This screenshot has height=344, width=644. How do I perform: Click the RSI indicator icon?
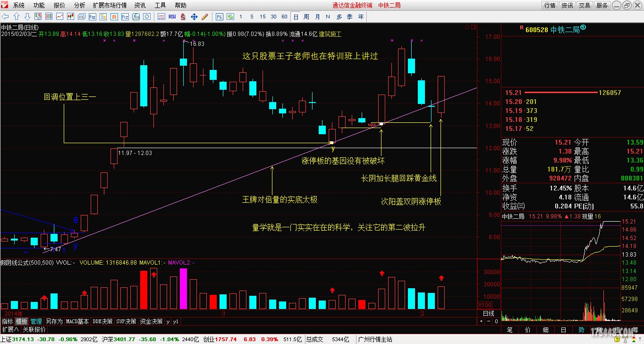(172, 17)
